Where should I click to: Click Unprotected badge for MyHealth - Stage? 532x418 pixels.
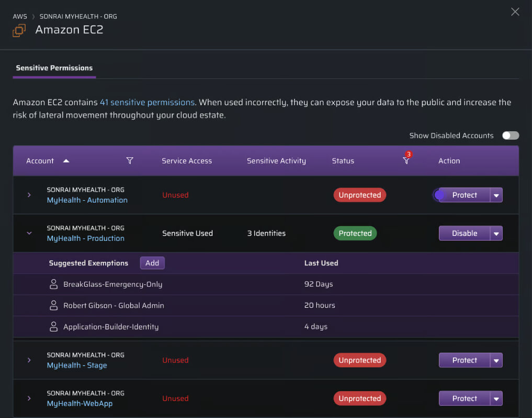(x=360, y=360)
